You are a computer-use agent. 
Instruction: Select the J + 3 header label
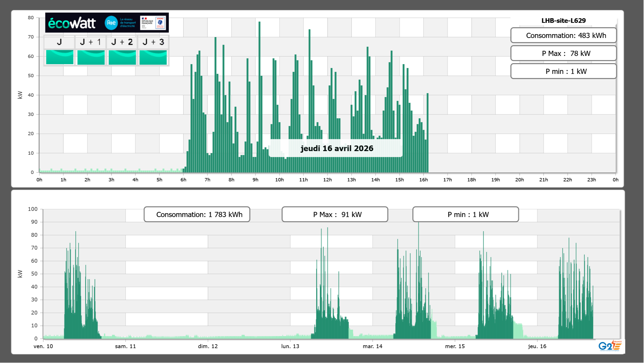153,42
